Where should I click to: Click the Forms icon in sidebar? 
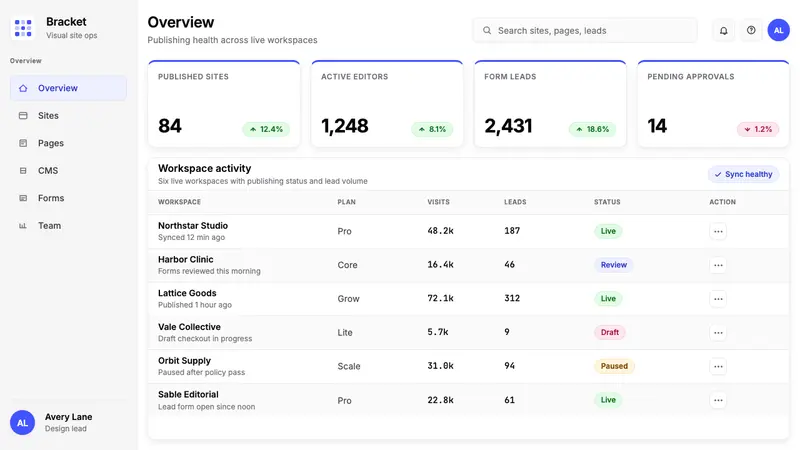pyautogui.click(x=23, y=198)
